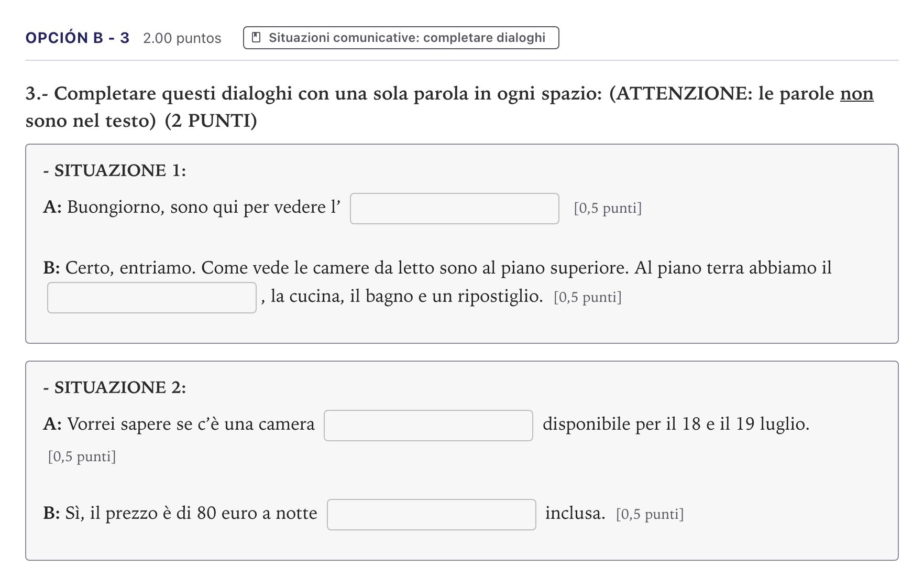Focus the blank after 'per vedere l’'

click(x=454, y=209)
